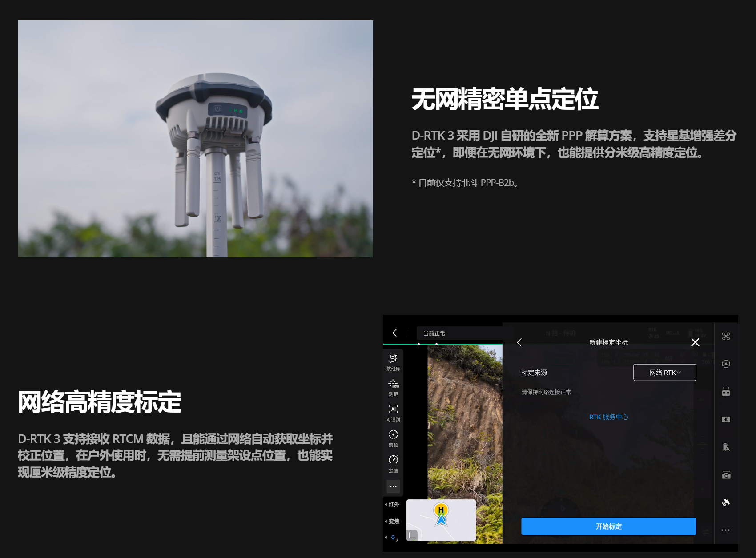Click the 无网精密单点定位 heading
The width and height of the screenshot is (756, 558).
pos(505,99)
